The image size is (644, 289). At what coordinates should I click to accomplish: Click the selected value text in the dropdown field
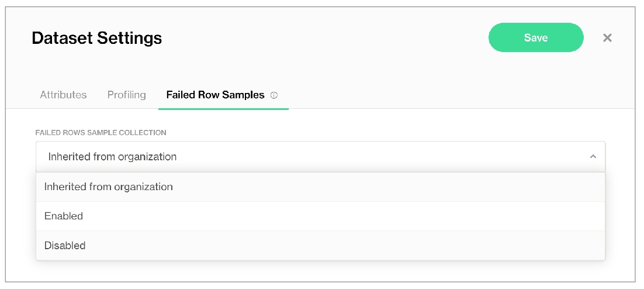(x=112, y=157)
